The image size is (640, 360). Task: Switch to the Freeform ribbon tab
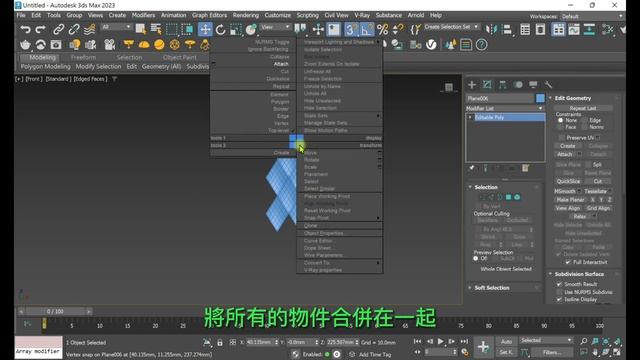tap(83, 57)
